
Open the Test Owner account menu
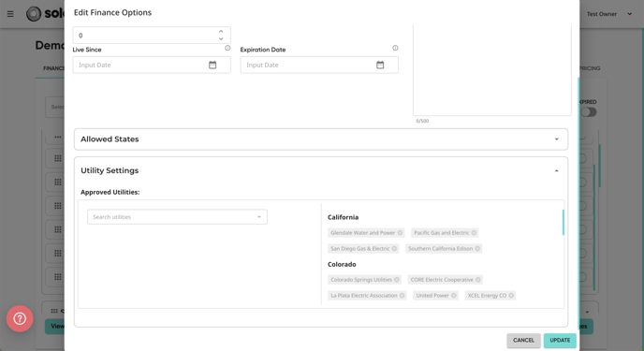(610, 14)
